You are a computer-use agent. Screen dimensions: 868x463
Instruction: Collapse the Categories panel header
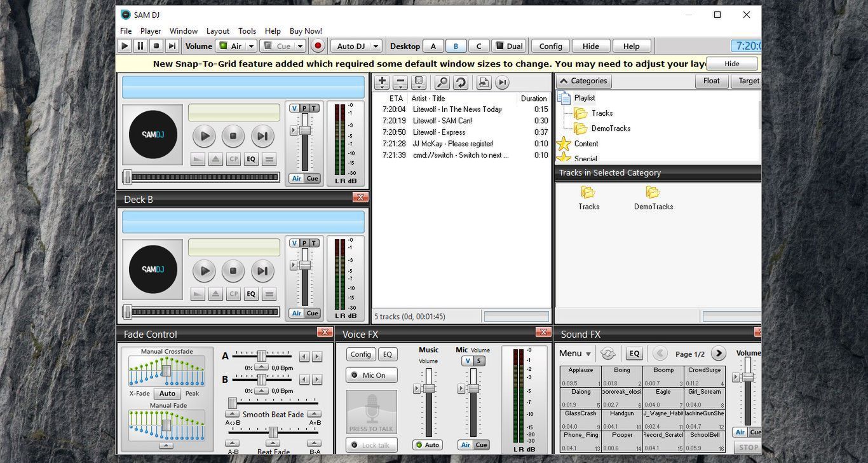click(x=584, y=81)
